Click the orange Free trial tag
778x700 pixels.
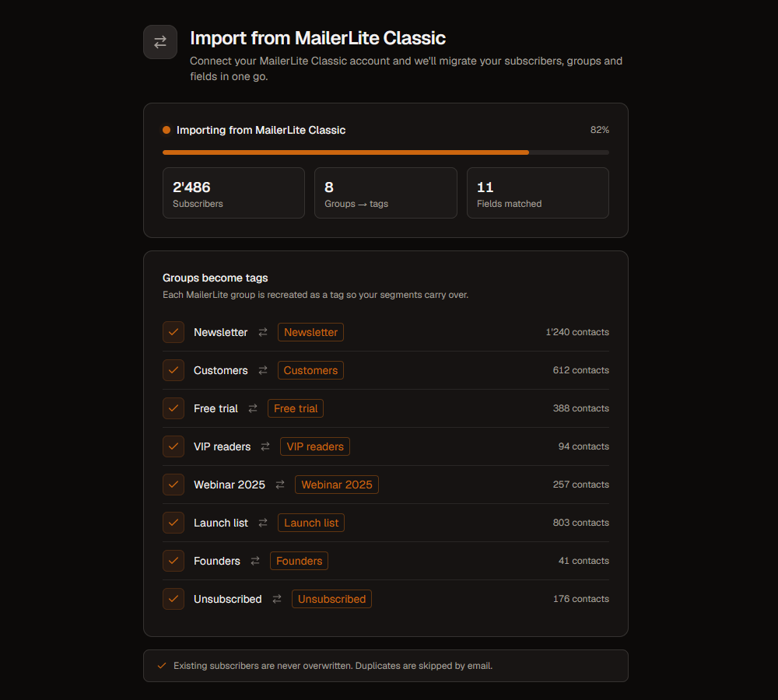(296, 408)
